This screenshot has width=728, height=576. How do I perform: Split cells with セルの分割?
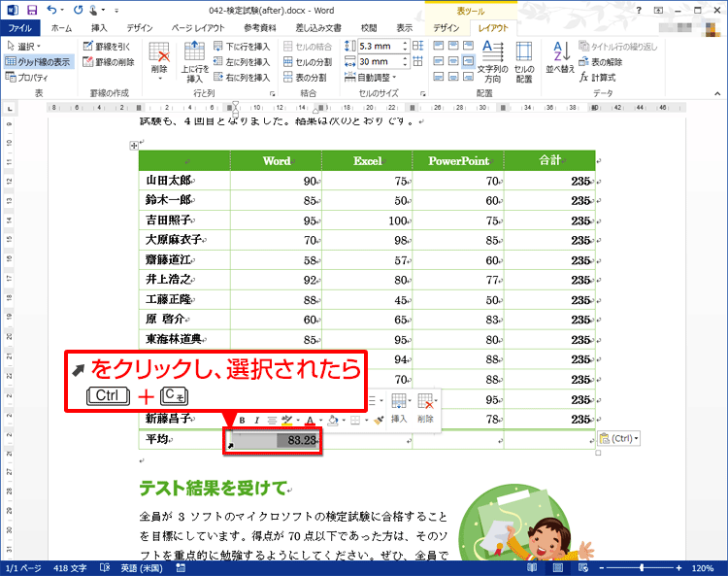click(308, 62)
